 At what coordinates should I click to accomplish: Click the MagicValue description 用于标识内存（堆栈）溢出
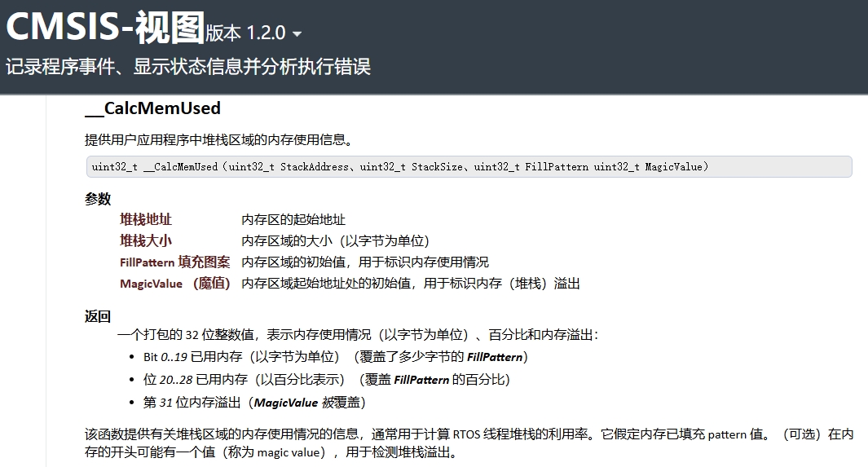pyautogui.click(x=411, y=284)
